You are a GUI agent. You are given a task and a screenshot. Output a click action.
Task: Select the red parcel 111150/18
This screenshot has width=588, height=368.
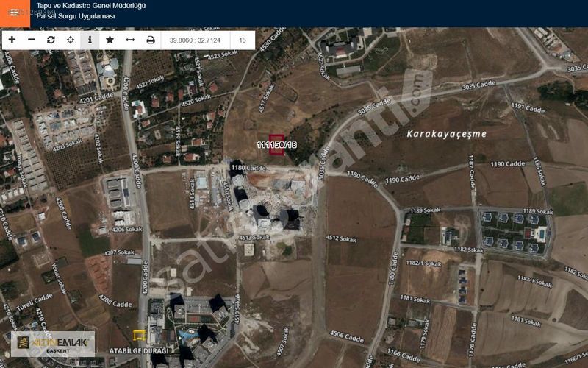[x=277, y=144]
